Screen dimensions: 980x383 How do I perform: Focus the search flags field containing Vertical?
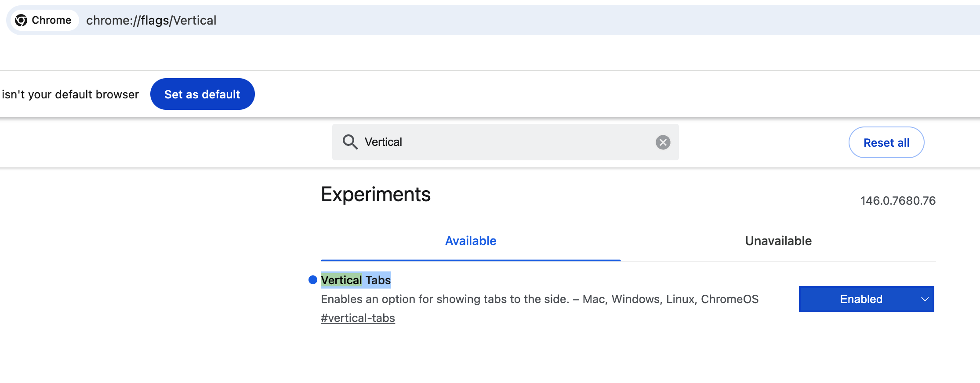click(505, 142)
